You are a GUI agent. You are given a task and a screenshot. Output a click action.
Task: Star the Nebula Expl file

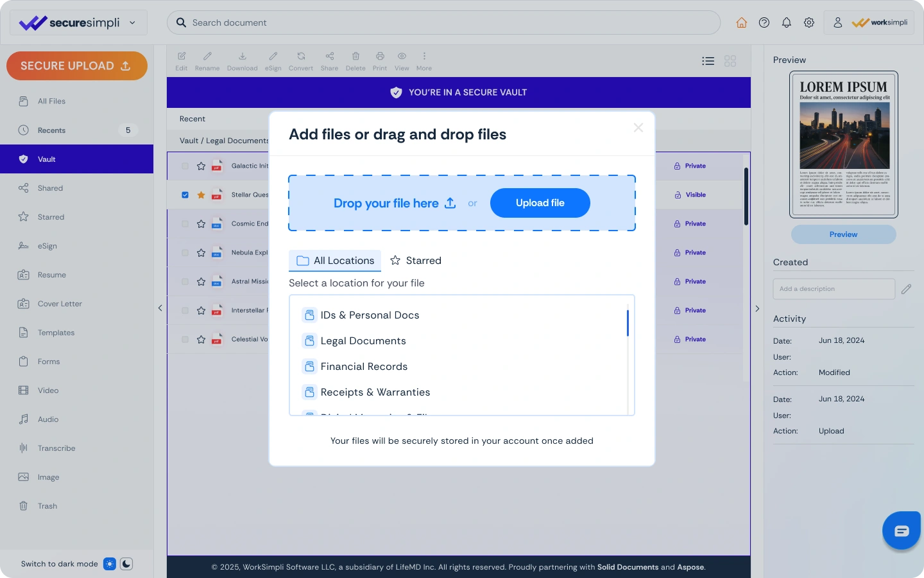[201, 252]
